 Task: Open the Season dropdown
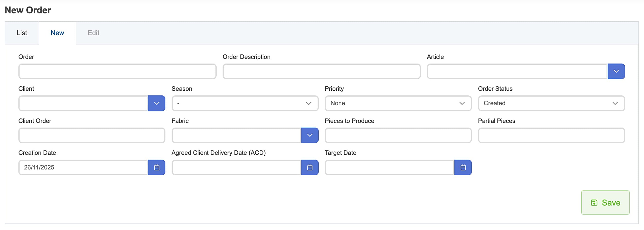coord(245,103)
